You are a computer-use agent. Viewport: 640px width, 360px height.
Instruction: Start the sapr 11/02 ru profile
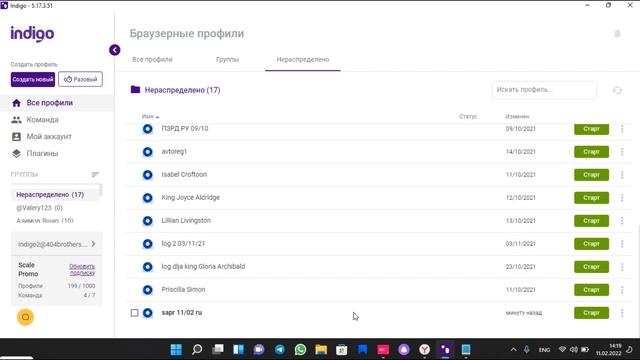click(591, 313)
